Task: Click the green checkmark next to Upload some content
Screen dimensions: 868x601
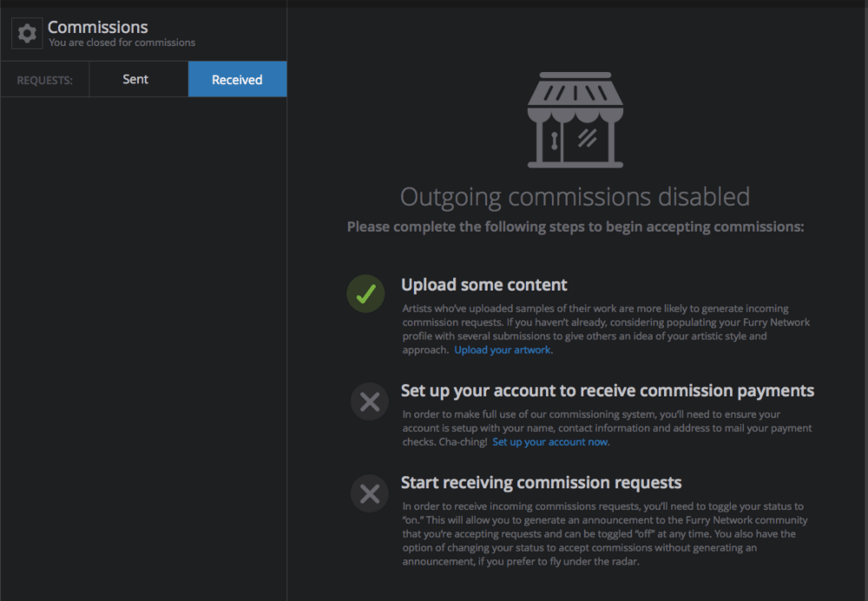Action: [x=365, y=294]
